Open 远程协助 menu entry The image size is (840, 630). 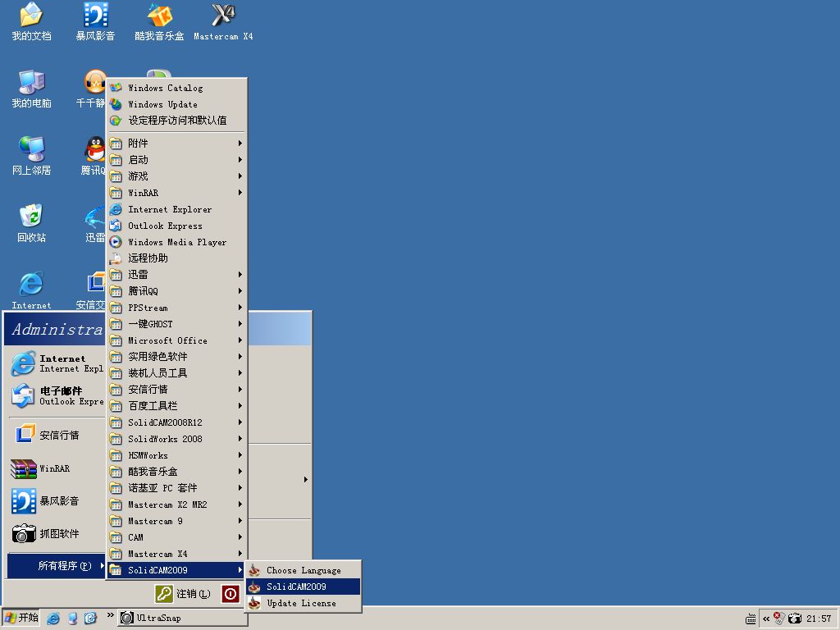177,258
